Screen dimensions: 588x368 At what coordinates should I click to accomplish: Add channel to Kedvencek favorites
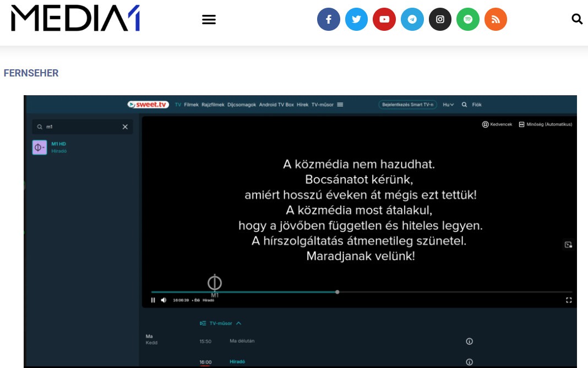tap(497, 124)
